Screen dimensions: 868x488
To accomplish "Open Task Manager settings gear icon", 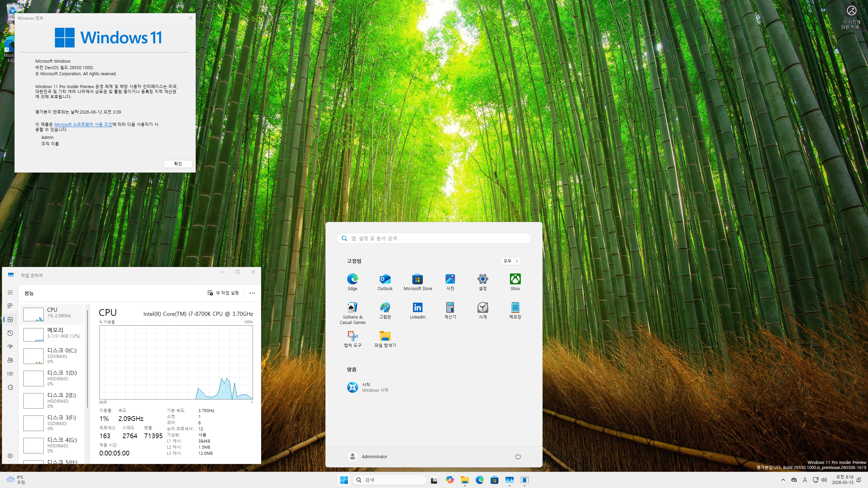I will coord(10,456).
